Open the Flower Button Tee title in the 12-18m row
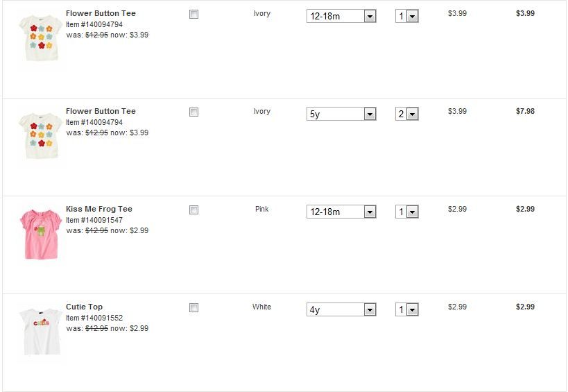Screen dimensions: 568x392 point(101,13)
